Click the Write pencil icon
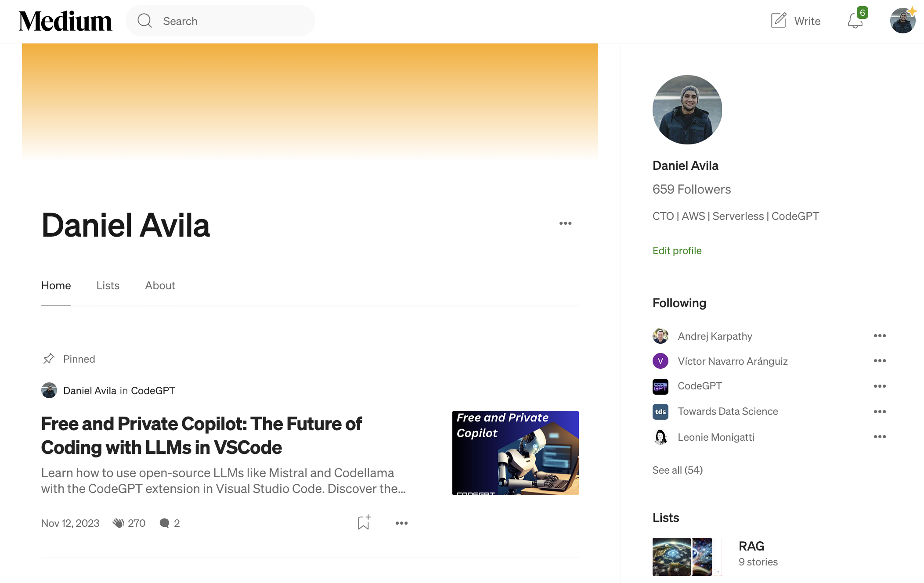Viewport: 924px width, 583px height. (x=778, y=21)
